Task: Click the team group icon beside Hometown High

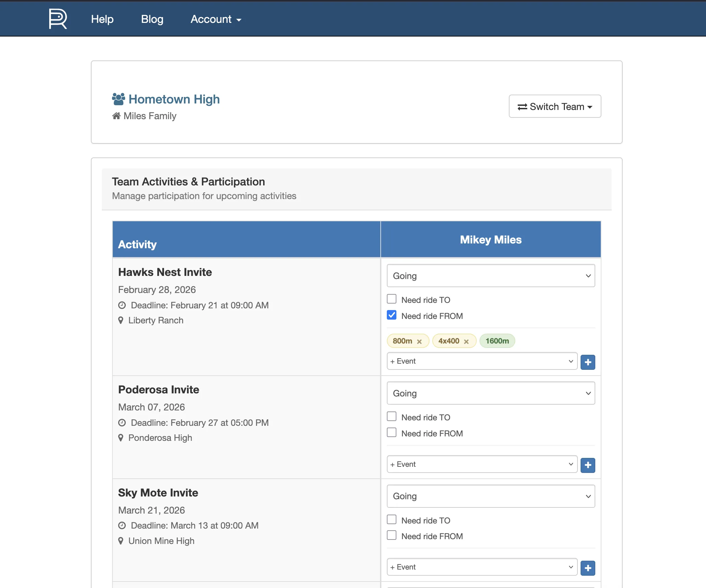Action: [x=118, y=99]
